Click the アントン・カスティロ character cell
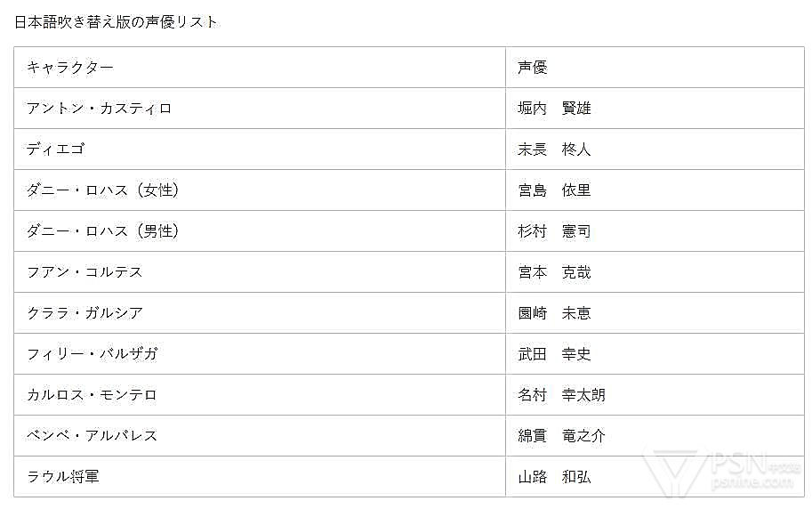812x509 pixels. tap(99, 109)
